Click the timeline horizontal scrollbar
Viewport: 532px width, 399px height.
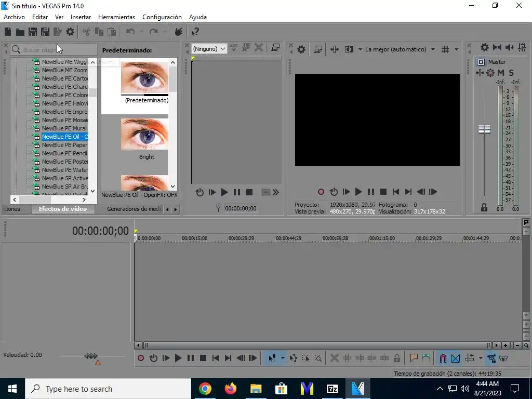317,345
